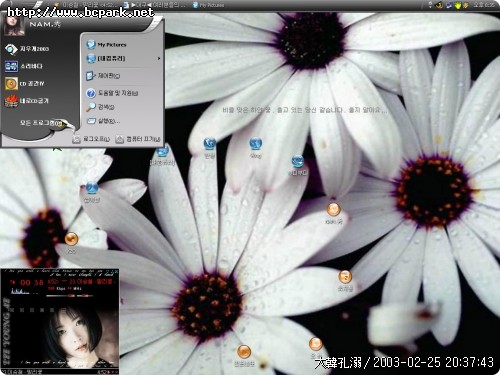Open 지우개2003 from the start menu
This screenshot has height=375, width=500.
click(27, 49)
